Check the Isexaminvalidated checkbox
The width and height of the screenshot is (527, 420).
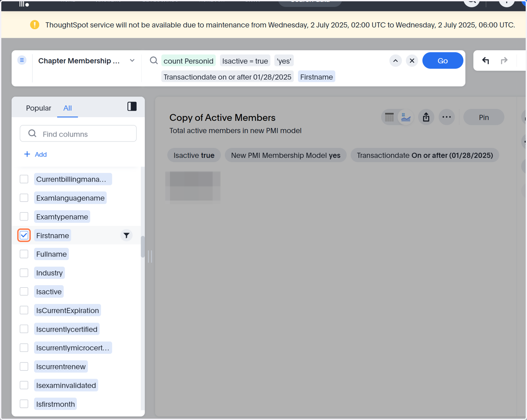coord(24,385)
